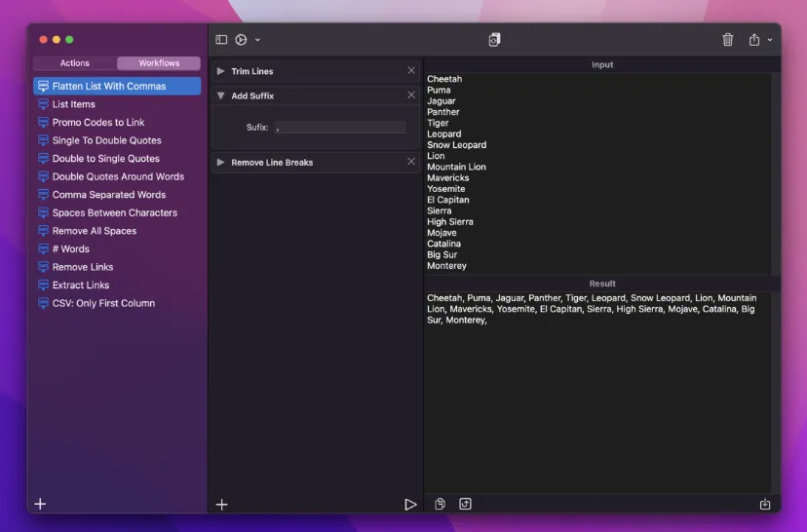
Task: Click the run workflow clock icon in toolbar
Action: point(241,40)
